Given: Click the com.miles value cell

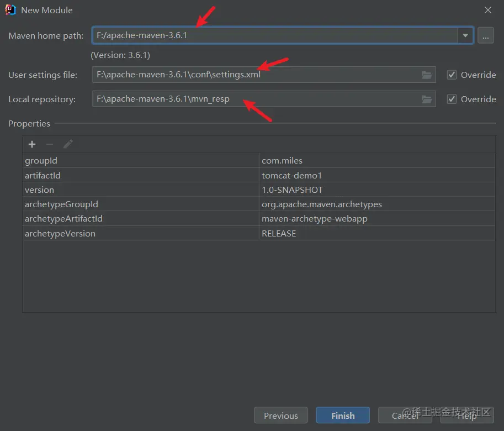Looking at the screenshot, I should click(377, 160).
